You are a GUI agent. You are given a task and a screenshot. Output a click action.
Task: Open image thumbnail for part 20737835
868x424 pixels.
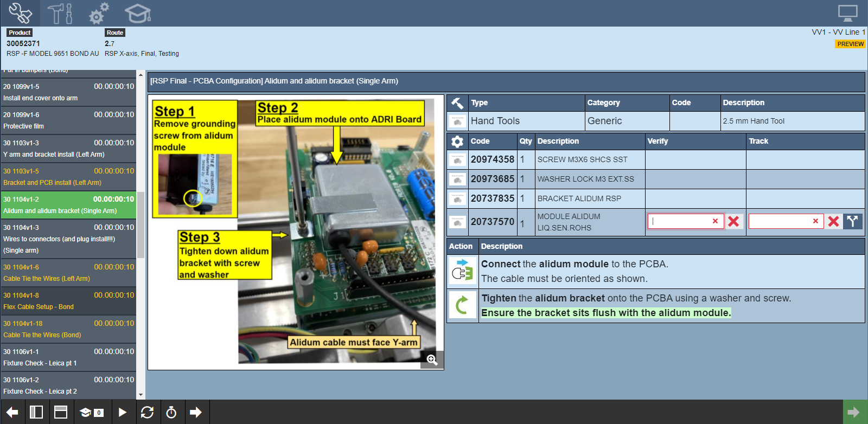(458, 199)
